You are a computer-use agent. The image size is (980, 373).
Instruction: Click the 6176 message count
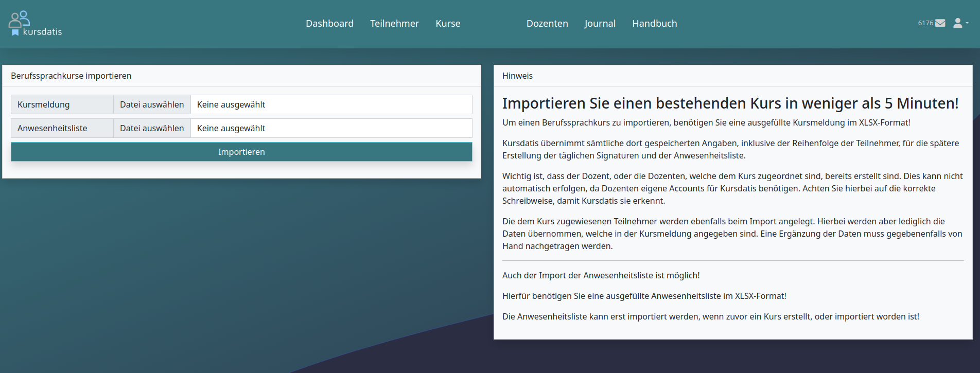pos(925,23)
